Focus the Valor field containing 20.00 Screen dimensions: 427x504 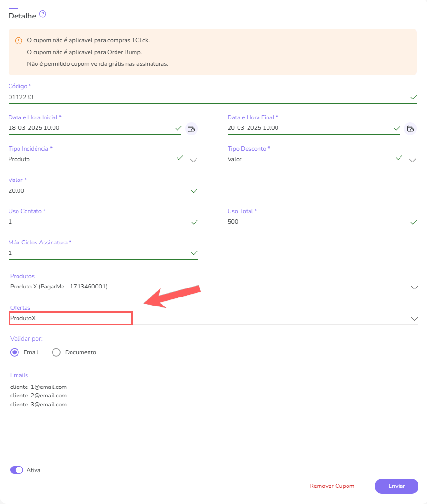pos(95,191)
